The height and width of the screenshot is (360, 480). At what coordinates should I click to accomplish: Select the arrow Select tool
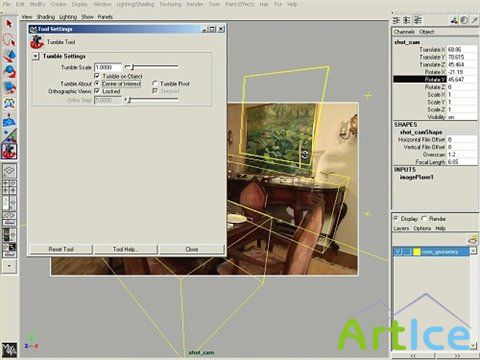click(x=9, y=24)
